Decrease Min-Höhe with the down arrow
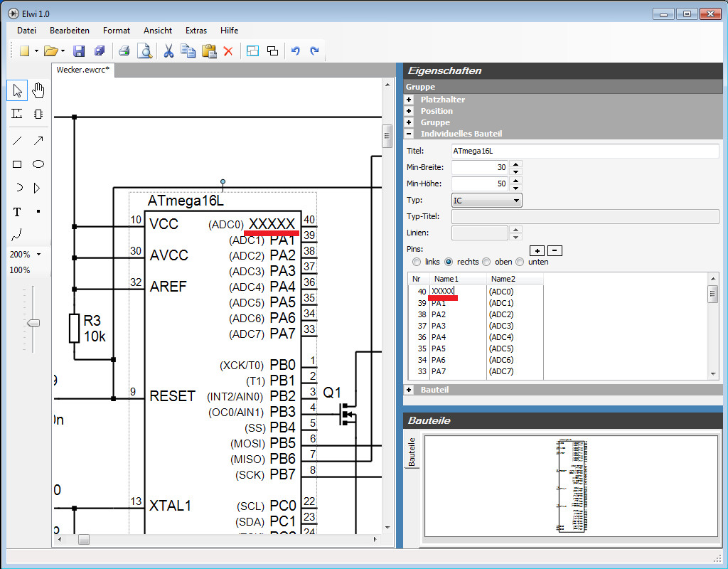The image size is (728, 569). pos(515,188)
